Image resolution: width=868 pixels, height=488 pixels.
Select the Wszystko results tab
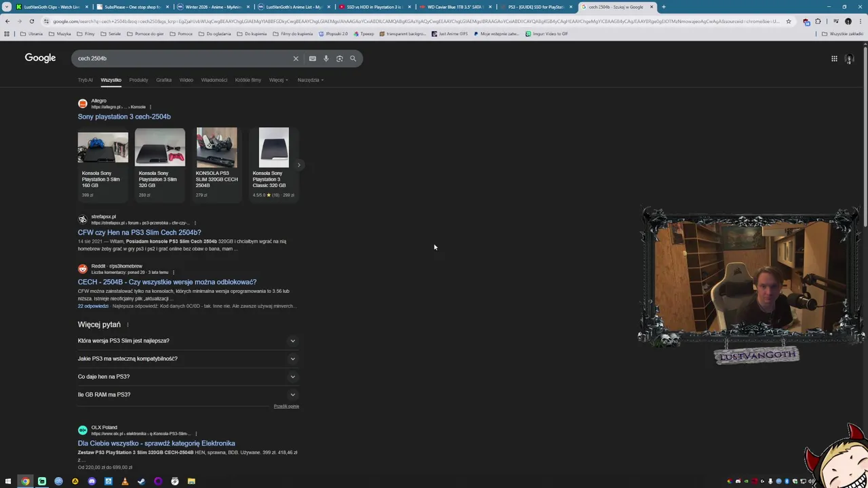click(x=111, y=80)
